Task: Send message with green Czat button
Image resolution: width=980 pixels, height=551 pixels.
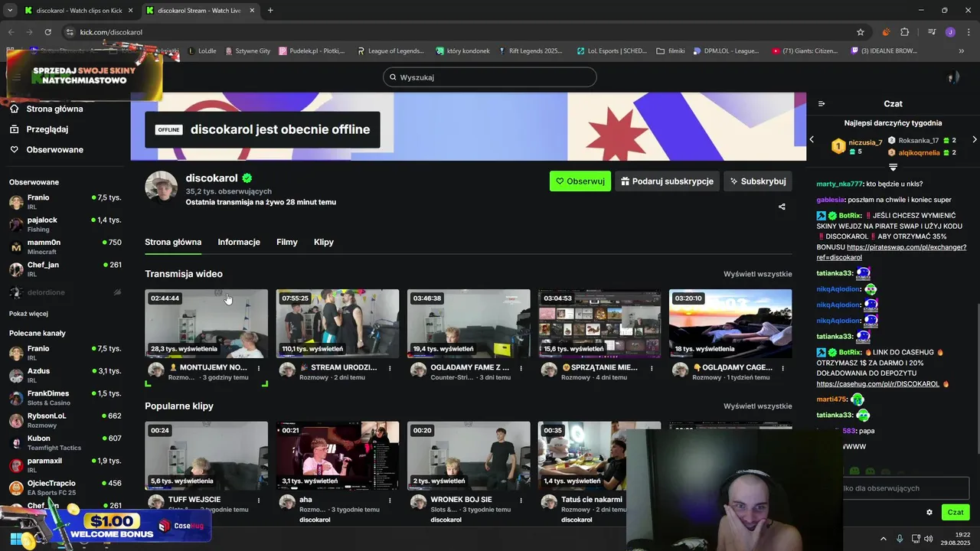Action: pos(955,513)
